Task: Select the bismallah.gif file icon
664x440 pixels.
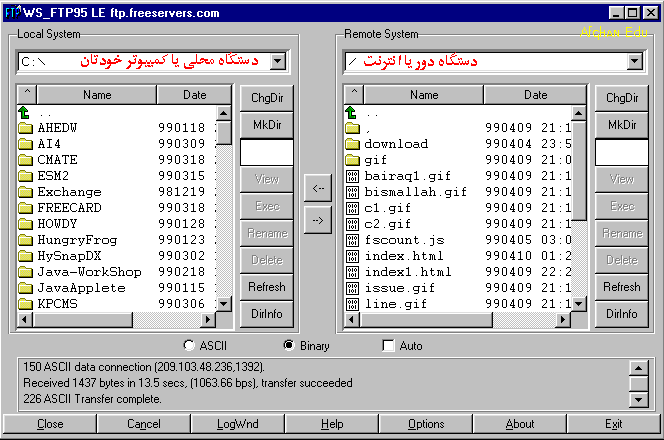Action: click(352, 192)
